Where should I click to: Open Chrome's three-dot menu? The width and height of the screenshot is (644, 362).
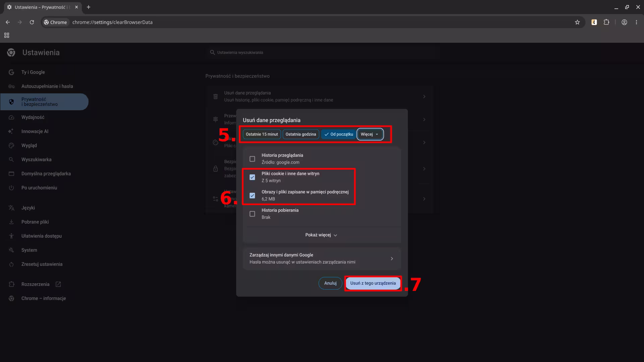pyautogui.click(x=636, y=22)
